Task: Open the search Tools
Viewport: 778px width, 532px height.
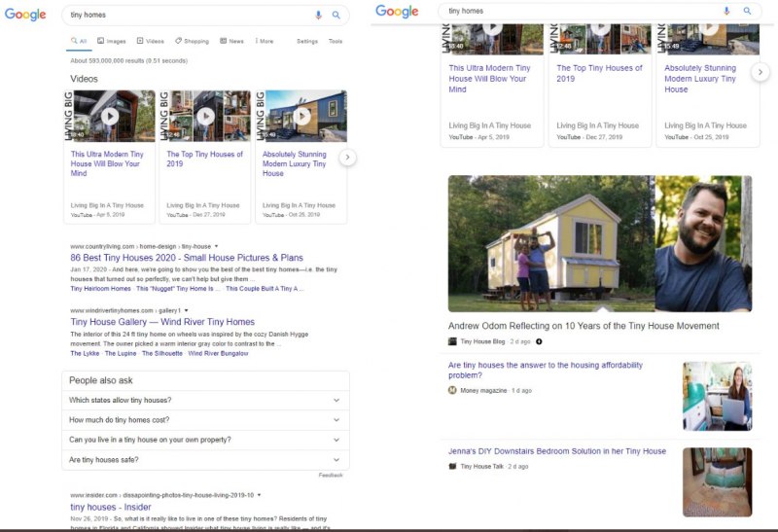Action: [336, 41]
